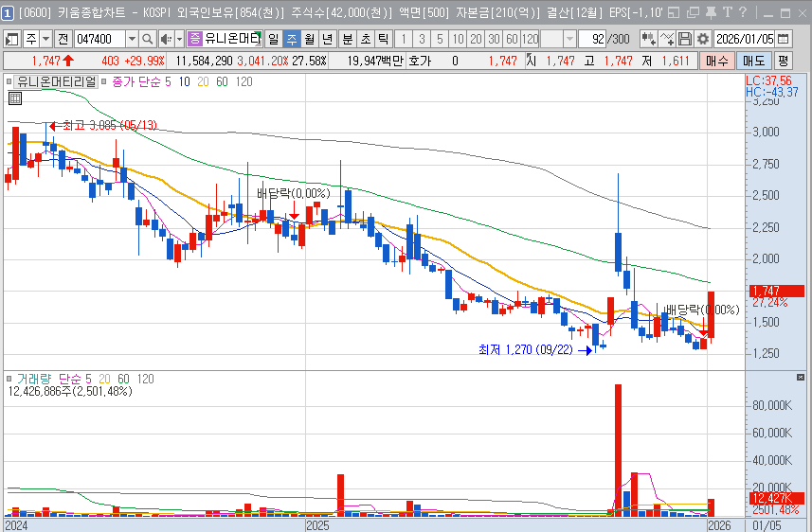
Task: Click the screen number 1 icon
Action: pos(8,13)
